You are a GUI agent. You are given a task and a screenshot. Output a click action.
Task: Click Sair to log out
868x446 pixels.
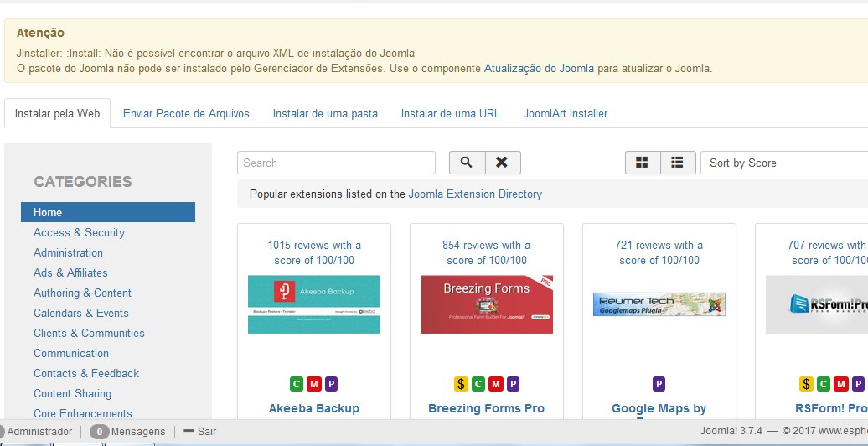click(206, 431)
